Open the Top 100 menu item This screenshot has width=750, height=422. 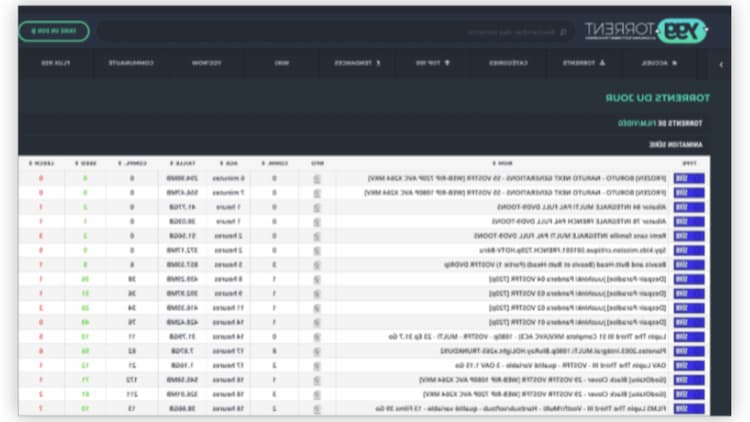click(x=432, y=63)
